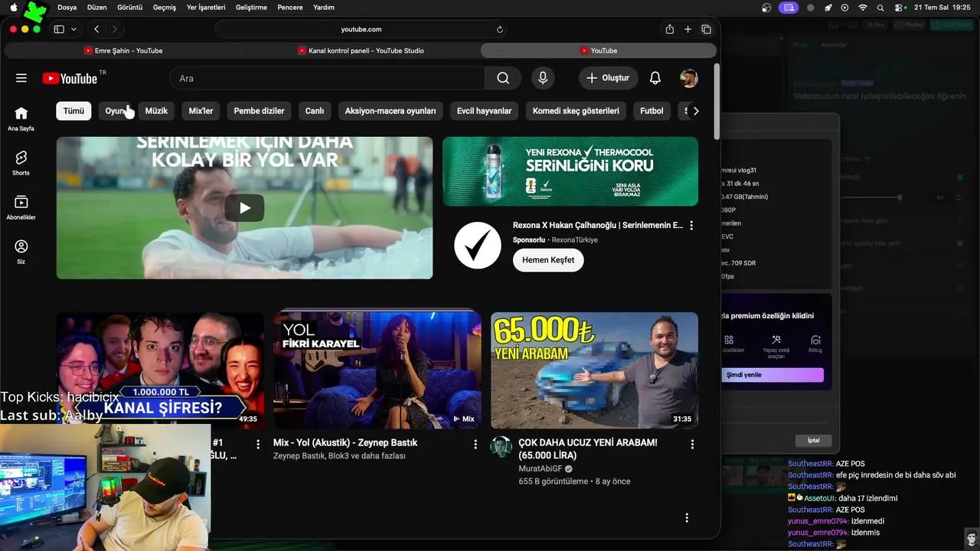Screen dimensions: 980x551
Task: Select the Tümü filter chip
Action: coord(73,111)
